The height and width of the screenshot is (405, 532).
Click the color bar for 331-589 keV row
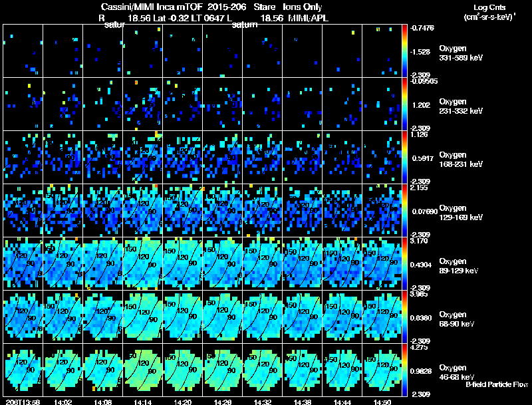pyautogui.click(x=404, y=51)
